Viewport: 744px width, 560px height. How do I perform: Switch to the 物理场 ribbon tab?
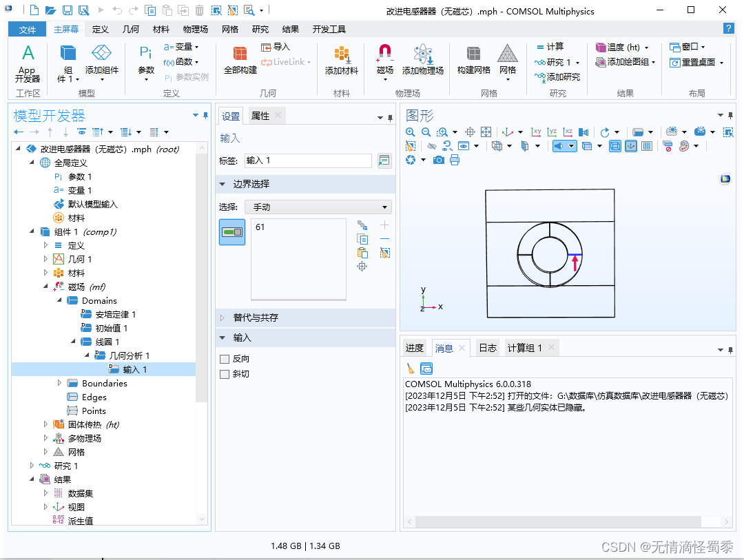pyautogui.click(x=196, y=30)
